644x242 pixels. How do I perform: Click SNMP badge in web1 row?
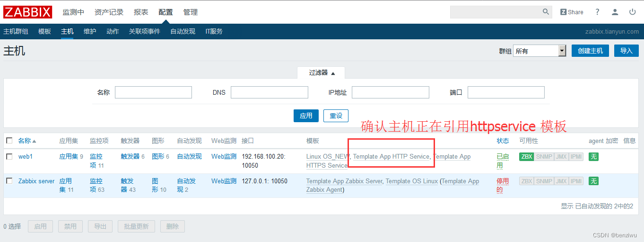(544, 156)
